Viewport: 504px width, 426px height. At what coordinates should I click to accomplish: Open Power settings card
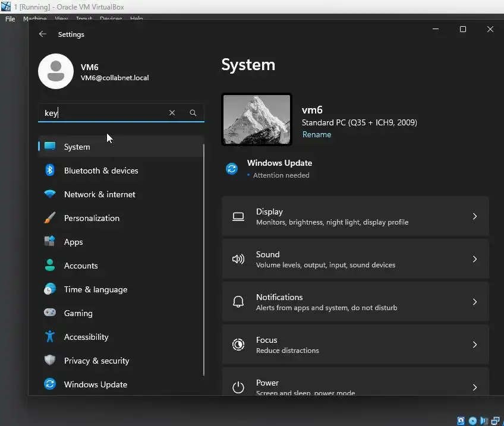tap(355, 381)
